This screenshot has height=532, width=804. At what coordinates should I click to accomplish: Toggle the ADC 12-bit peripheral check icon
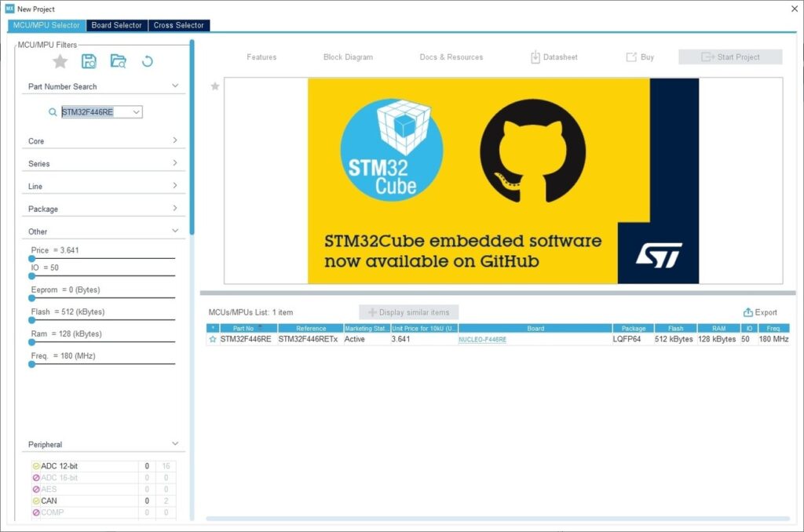pyautogui.click(x=36, y=466)
